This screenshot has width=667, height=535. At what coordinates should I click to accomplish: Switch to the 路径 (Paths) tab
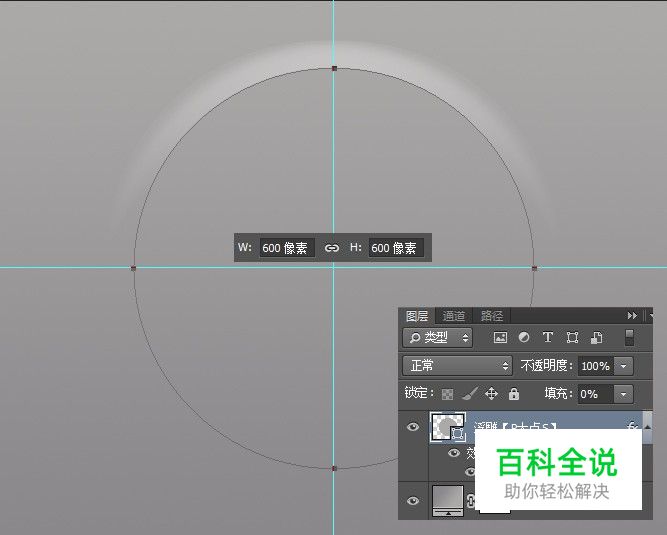[x=492, y=316]
